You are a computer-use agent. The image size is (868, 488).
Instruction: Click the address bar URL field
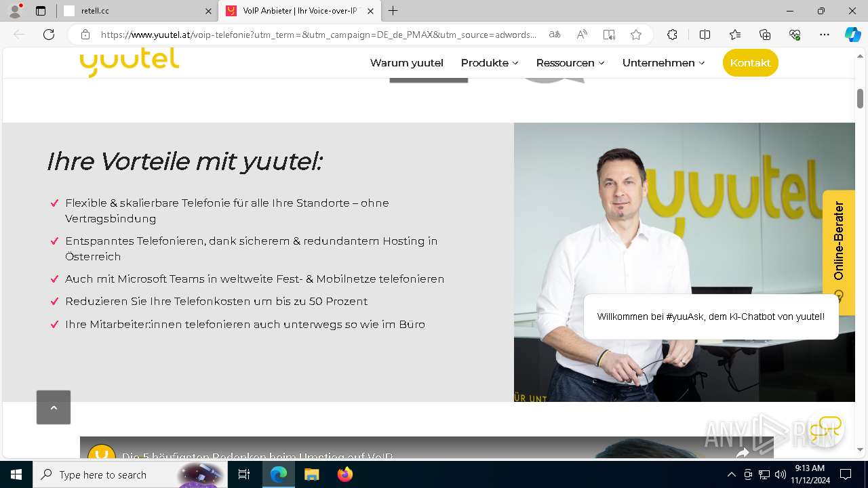[x=319, y=35]
